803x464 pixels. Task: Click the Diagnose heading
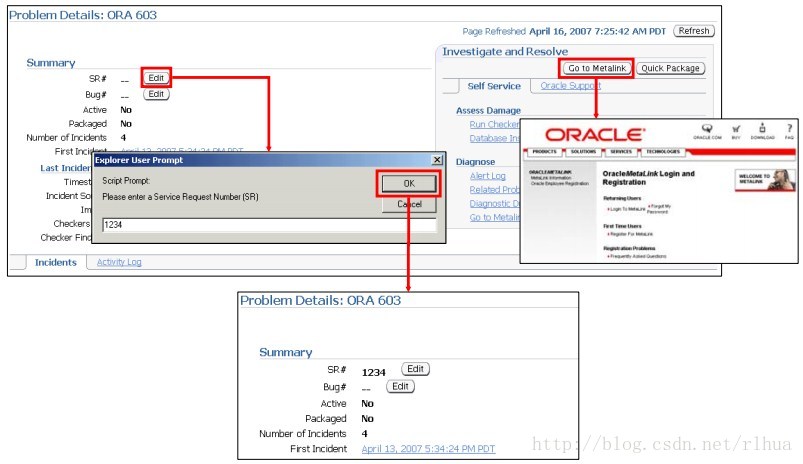tap(475, 161)
